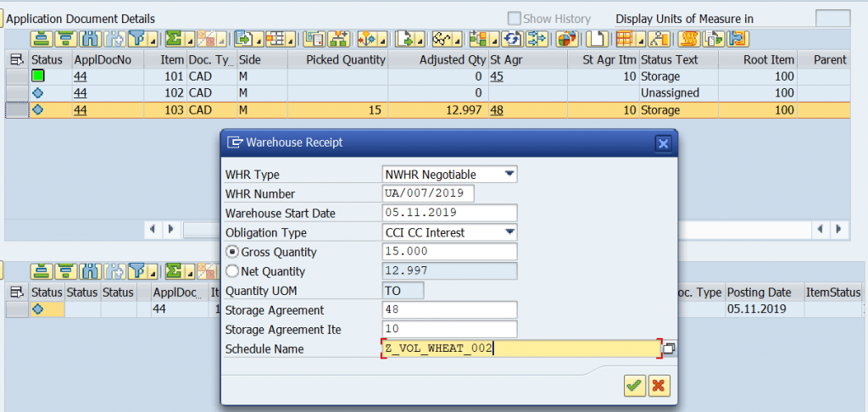Click the Sort Descending icon in the upper toolbar

pyautogui.click(x=66, y=39)
